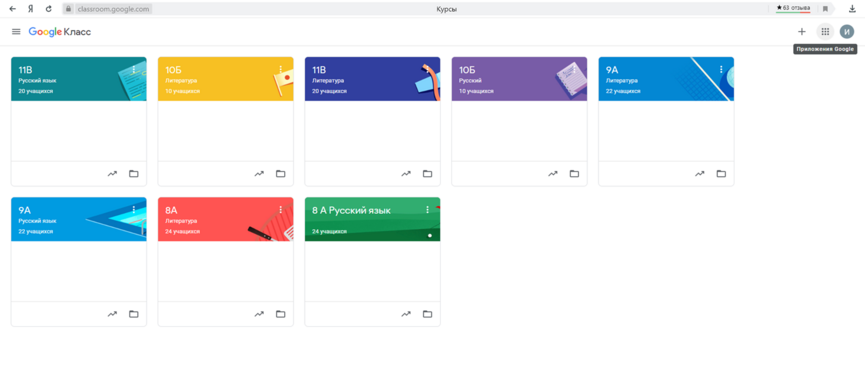865x382 pixels.
Task: Open options menu of 9А Русский язык card
Action: coord(134,210)
